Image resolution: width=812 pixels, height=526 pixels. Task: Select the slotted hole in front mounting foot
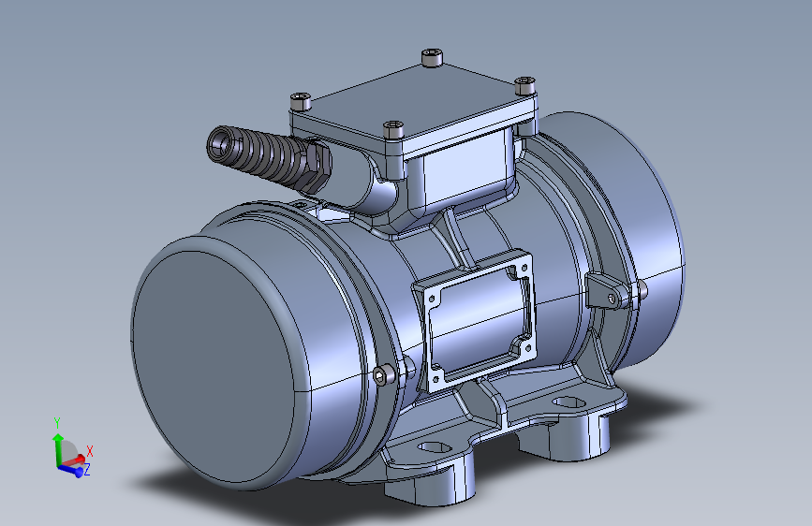click(434, 446)
